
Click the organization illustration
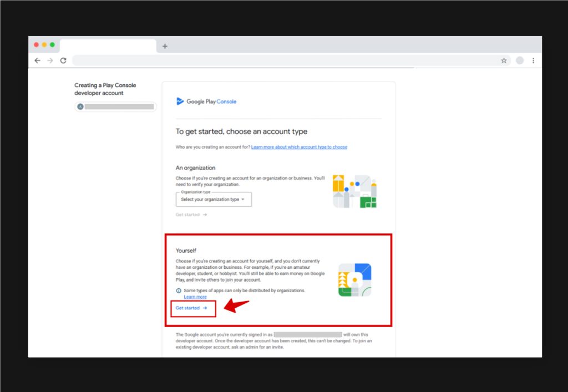point(354,191)
